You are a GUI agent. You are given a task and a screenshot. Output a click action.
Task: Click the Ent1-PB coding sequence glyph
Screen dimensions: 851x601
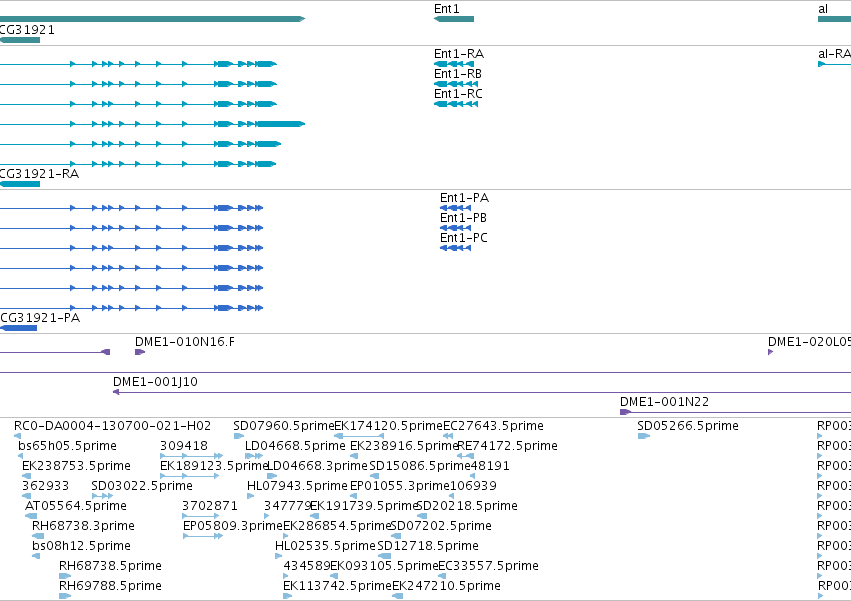click(x=455, y=228)
